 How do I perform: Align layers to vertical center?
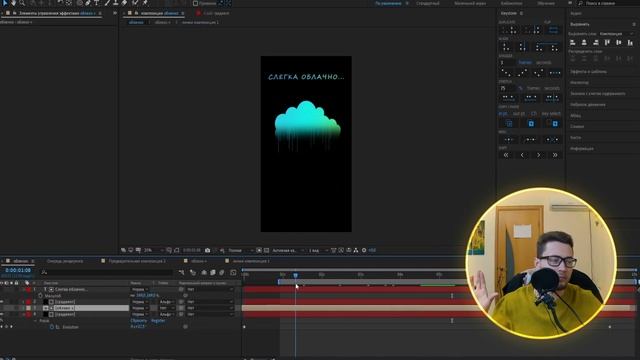pos(619,42)
